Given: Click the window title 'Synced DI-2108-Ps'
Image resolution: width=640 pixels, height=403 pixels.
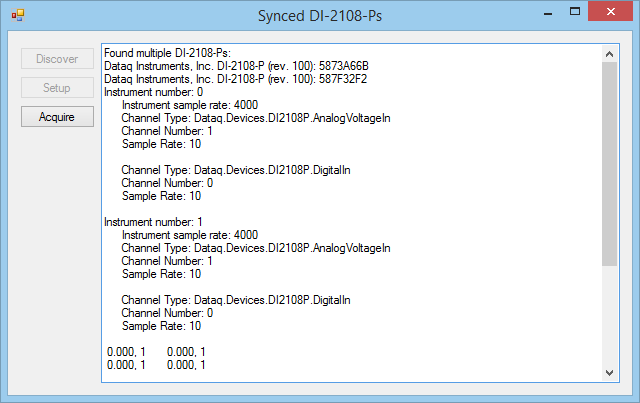Looking at the screenshot, I should (x=320, y=16).
